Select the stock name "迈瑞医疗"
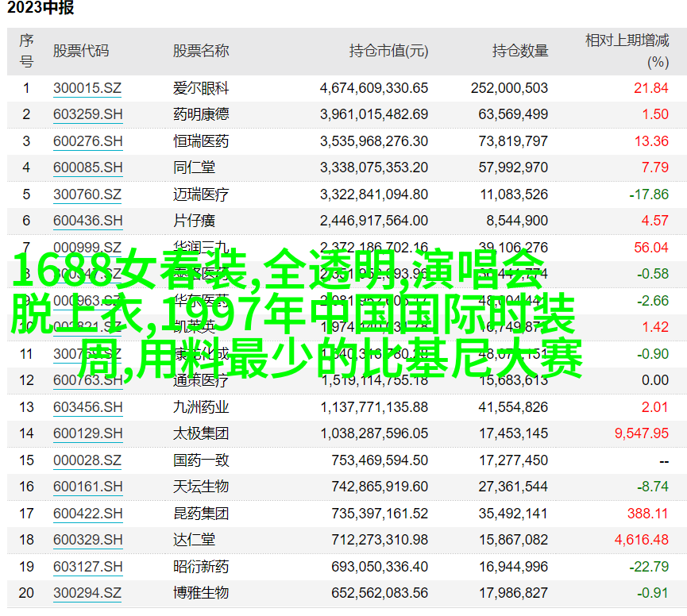 201,194
